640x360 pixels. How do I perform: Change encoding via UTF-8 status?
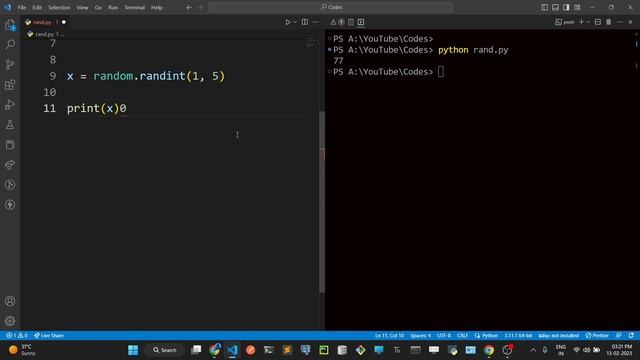point(444,336)
